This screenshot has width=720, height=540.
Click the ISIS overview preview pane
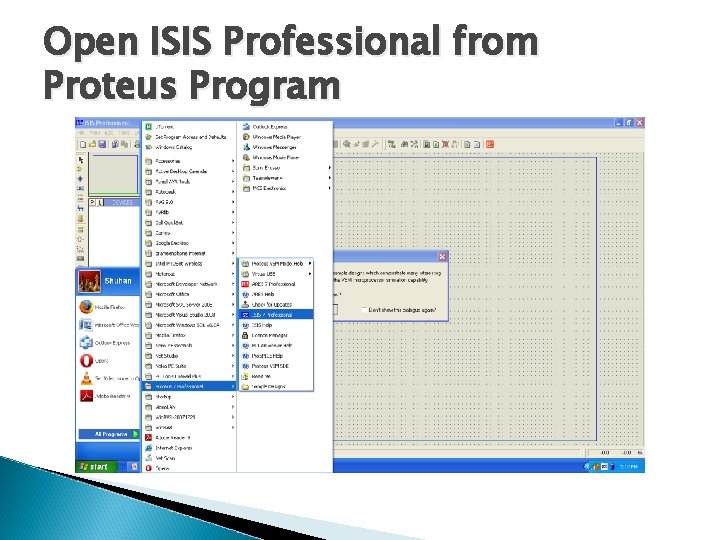pos(113,174)
